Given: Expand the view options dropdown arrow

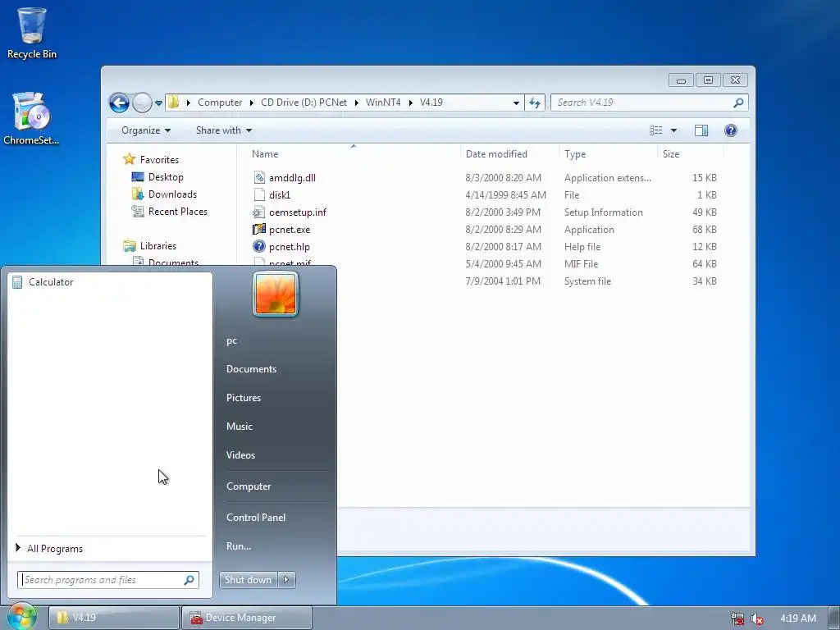Looking at the screenshot, I should click(x=674, y=130).
